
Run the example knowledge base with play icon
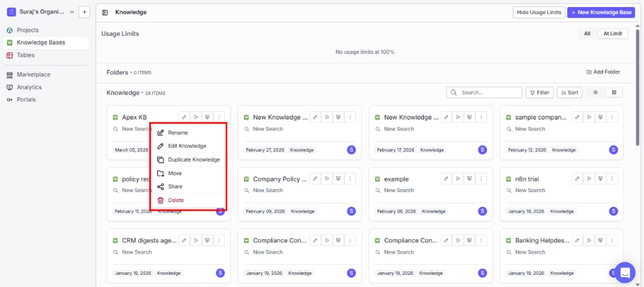tap(458, 179)
